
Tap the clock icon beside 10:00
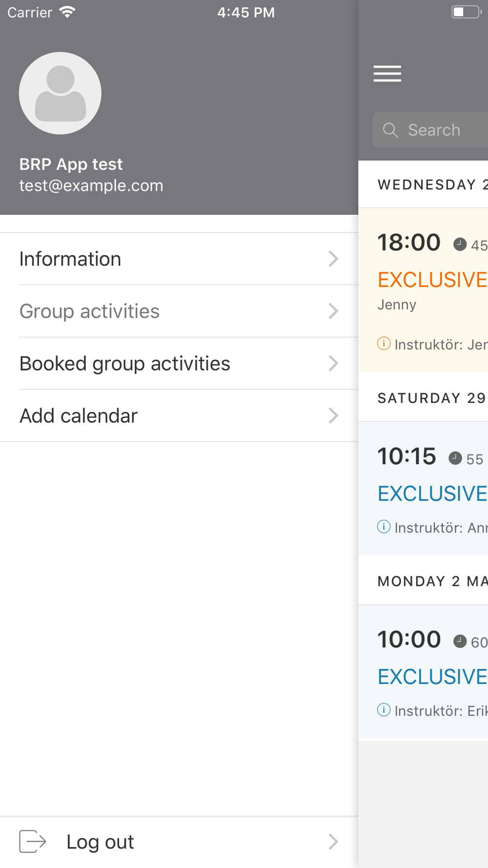click(460, 641)
